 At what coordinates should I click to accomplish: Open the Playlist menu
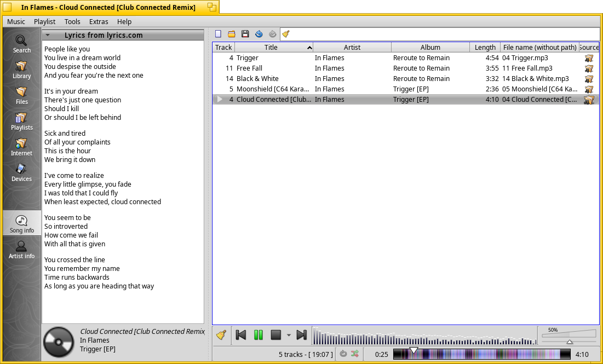[x=44, y=21]
